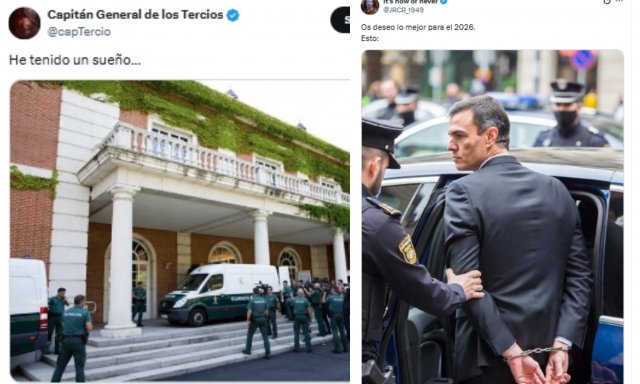Open the 'It's now or never' display name
Screen dimensions: 640x384
410,2
